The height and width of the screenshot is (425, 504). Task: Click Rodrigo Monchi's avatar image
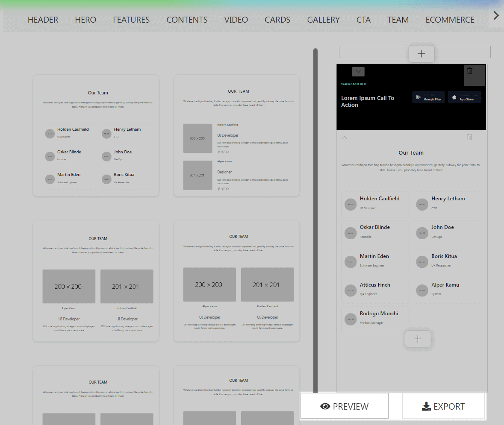[x=351, y=319]
